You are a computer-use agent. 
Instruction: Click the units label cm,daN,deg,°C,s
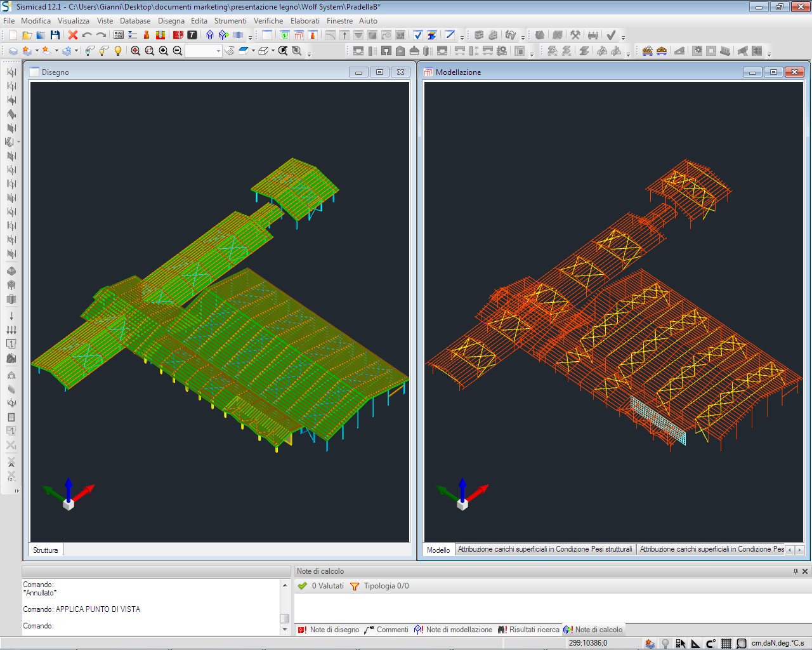pos(778,643)
